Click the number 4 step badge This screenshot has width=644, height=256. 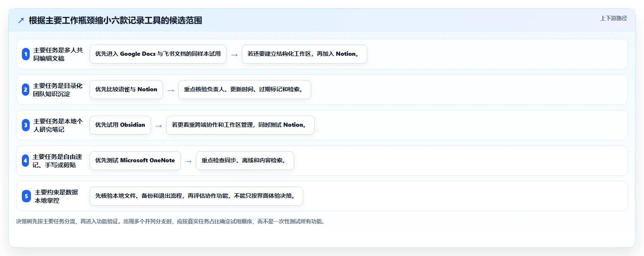(x=26, y=161)
